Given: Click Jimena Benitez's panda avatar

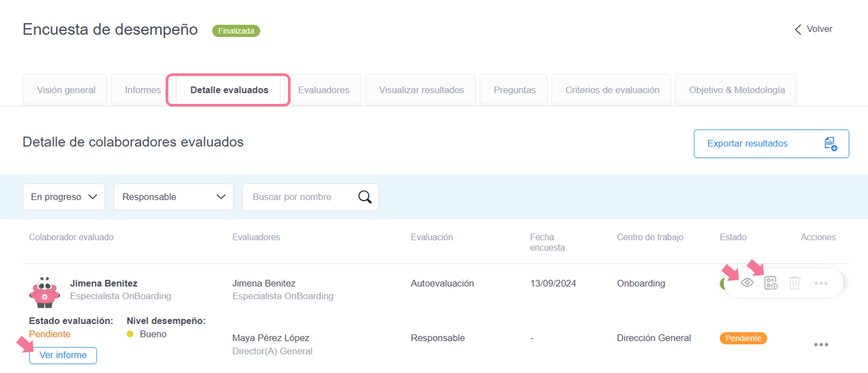Looking at the screenshot, I should tap(45, 292).
